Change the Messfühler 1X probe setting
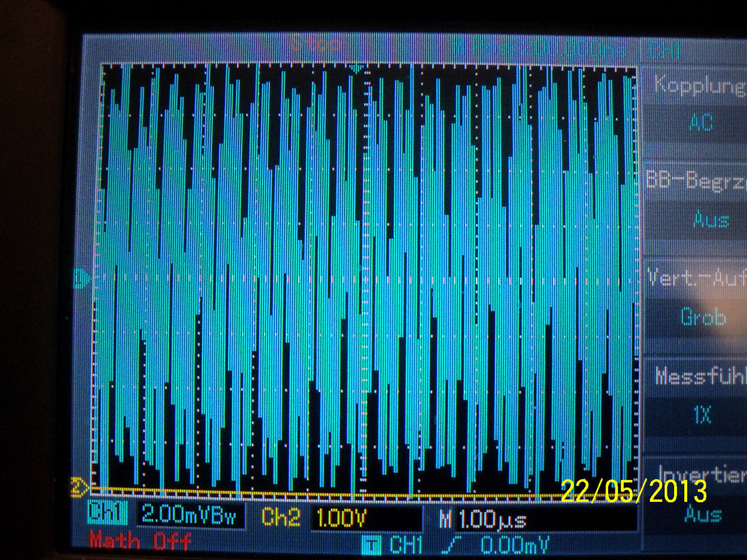Viewport: 747px width, 560px height. (703, 415)
